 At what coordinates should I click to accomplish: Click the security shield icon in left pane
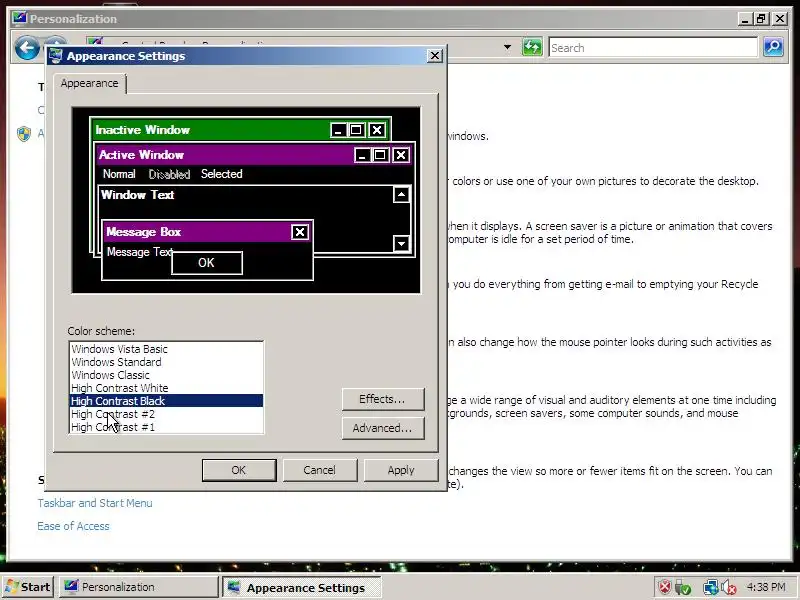(24, 134)
